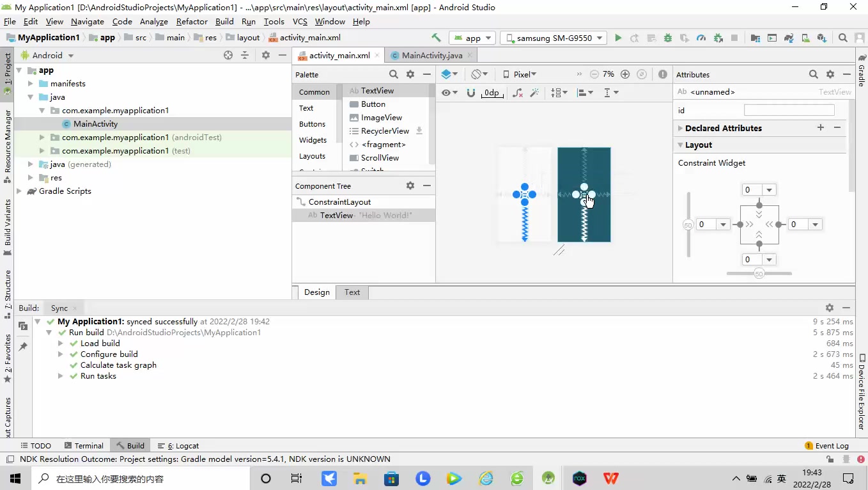This screenshot has height=490, width=868.
Task: Click Scroll from Source target icon in Project
Action: (228, 55)
